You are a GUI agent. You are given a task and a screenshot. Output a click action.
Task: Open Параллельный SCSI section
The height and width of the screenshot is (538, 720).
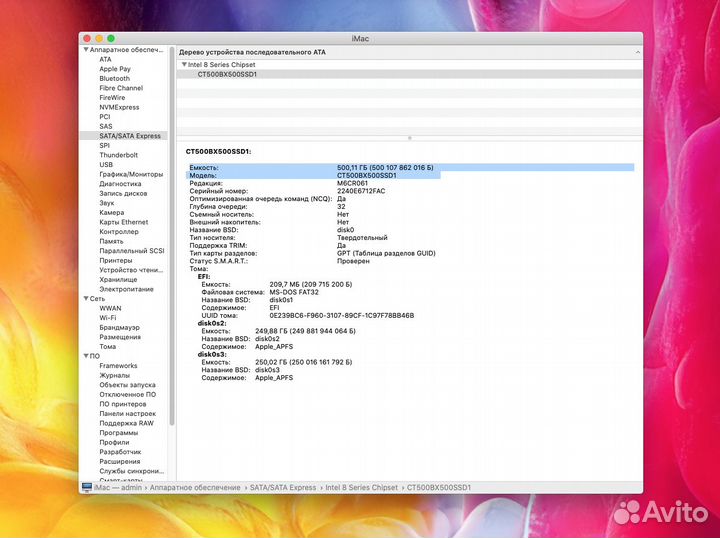click(x=131, y=251)
